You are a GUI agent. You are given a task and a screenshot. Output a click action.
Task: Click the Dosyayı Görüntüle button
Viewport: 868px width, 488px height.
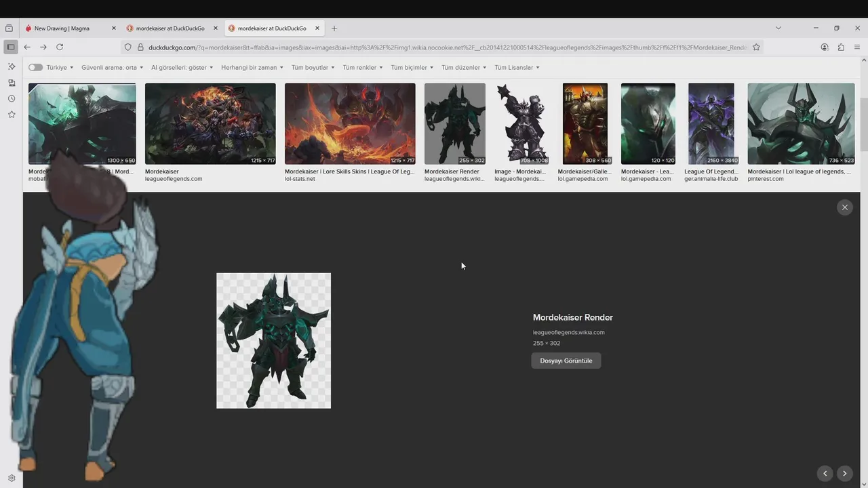566,361
